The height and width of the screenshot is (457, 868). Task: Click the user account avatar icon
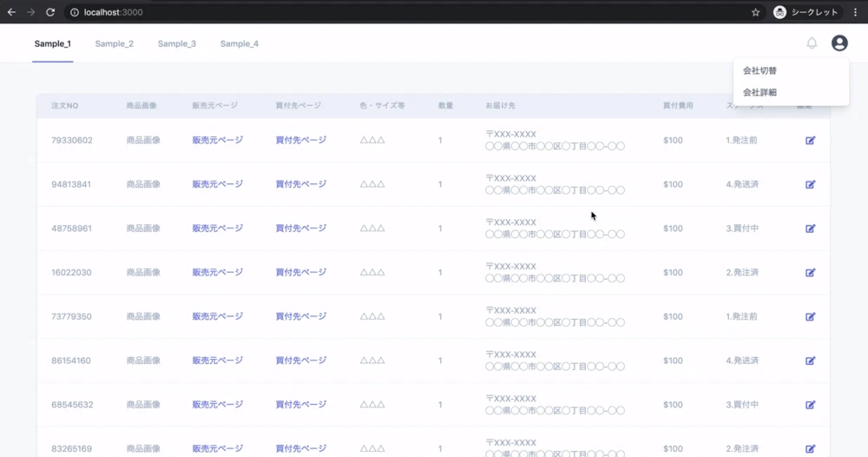(839, 43)
